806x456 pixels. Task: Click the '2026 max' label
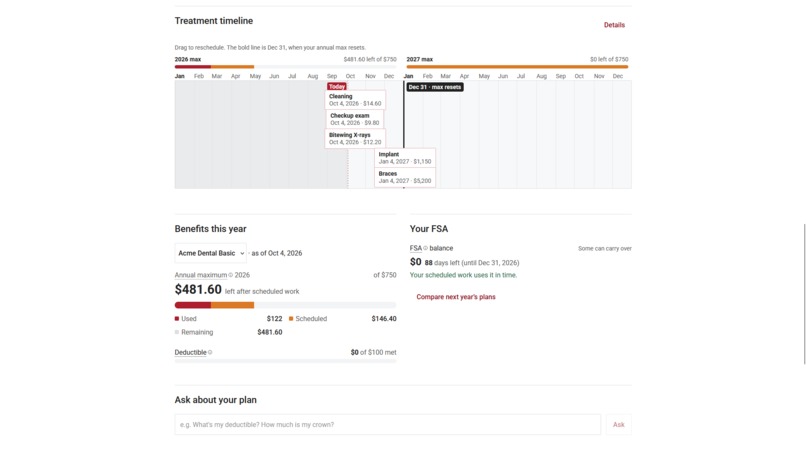(188, 59)
